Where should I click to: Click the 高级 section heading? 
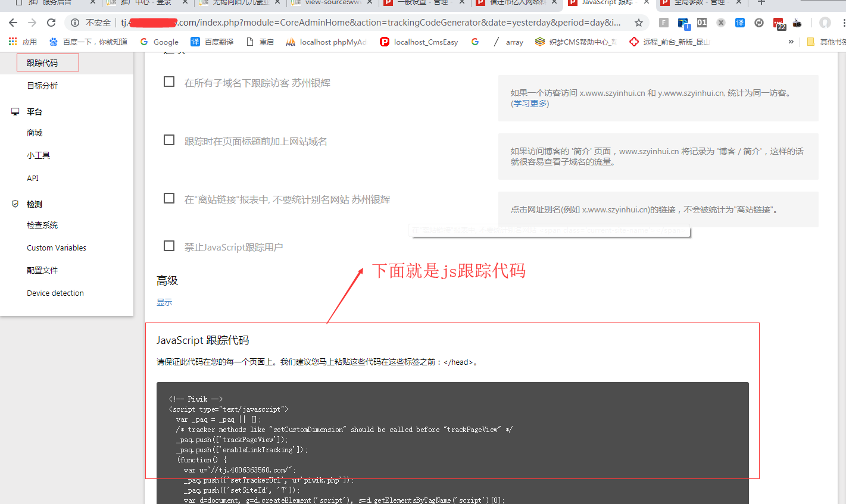[167, 281]
